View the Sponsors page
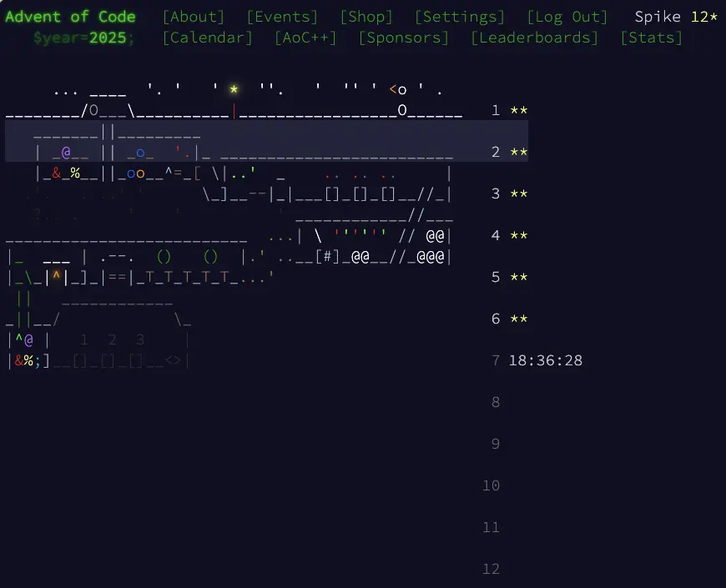Image resolution: width=726 pixels, height=588 pixels. (404, 38)
